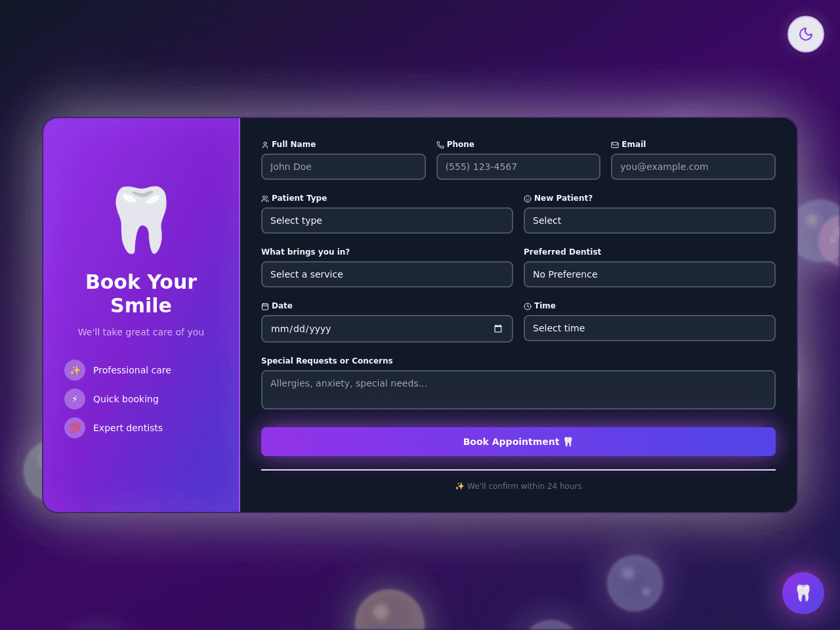Toggle dark mode with the moon button
This screenshot has height=630, width=840.
(806, 34)
